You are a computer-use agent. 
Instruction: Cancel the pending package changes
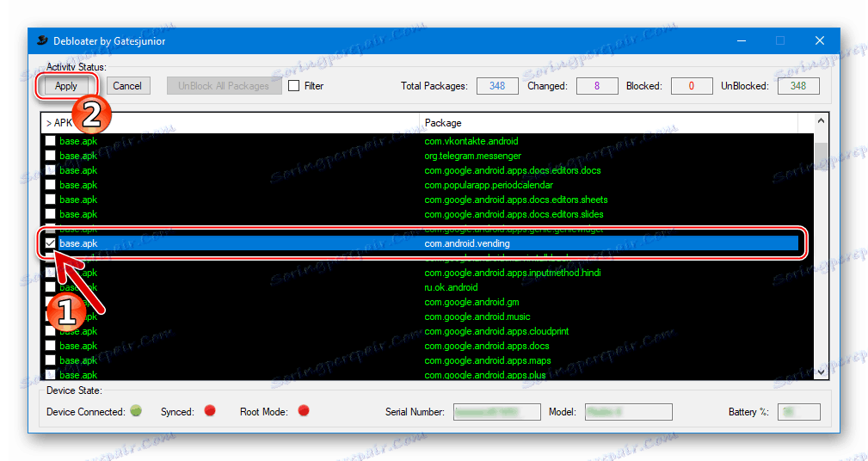(x=127, y=86)
